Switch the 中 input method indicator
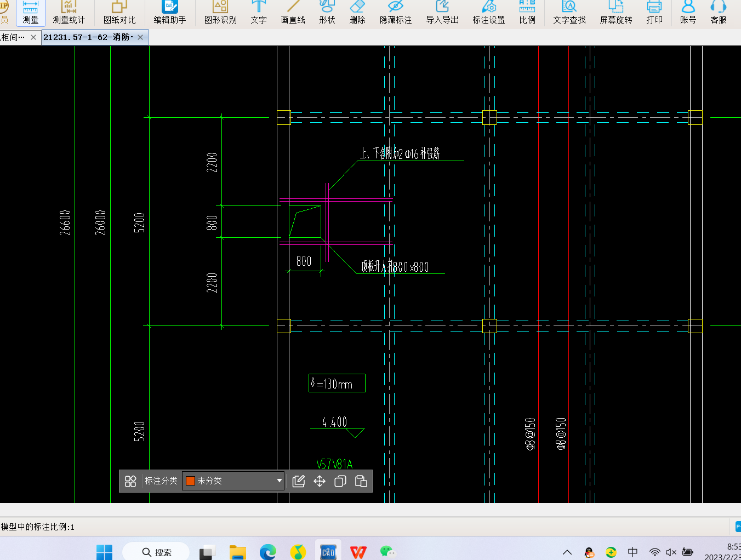 coord(632,552)
